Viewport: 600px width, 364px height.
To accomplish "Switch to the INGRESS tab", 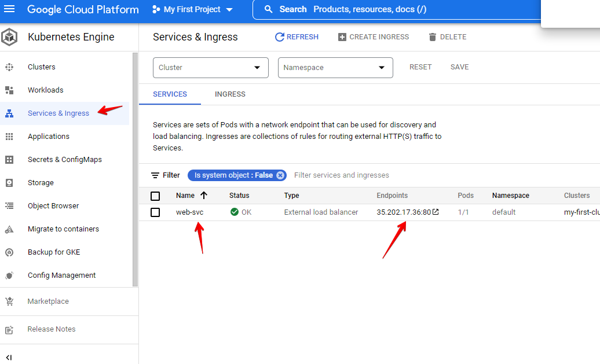I will (x=230, y=94).
